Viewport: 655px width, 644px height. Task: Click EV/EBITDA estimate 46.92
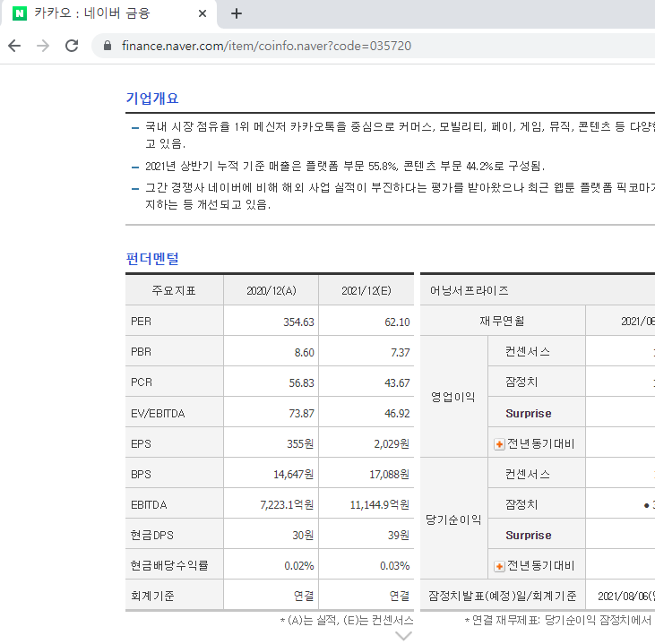click(397, 414)
